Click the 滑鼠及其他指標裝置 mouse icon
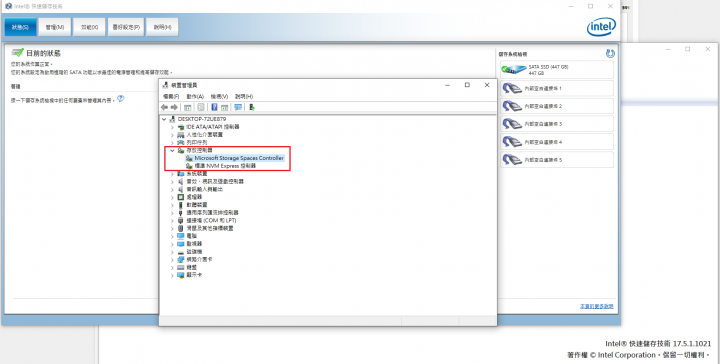 180,228
